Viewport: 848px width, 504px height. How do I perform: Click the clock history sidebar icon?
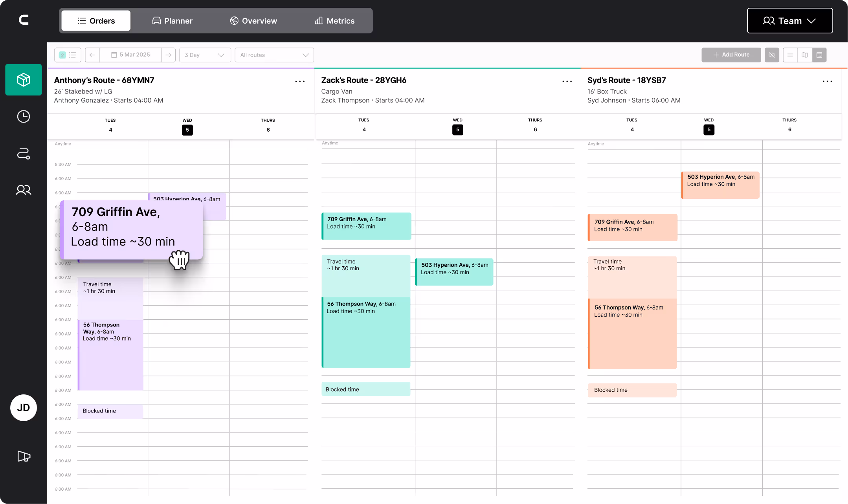pos(24,117)
